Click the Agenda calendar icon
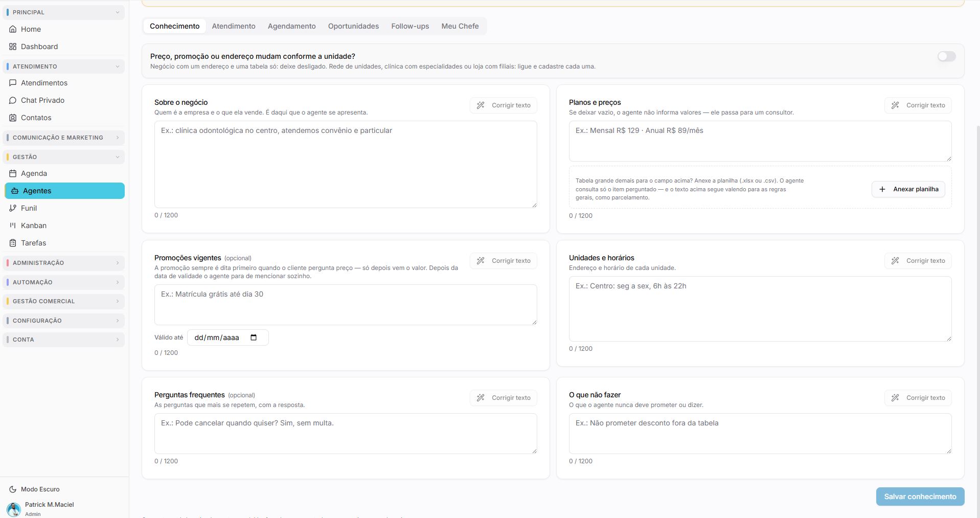 (13, 173)
